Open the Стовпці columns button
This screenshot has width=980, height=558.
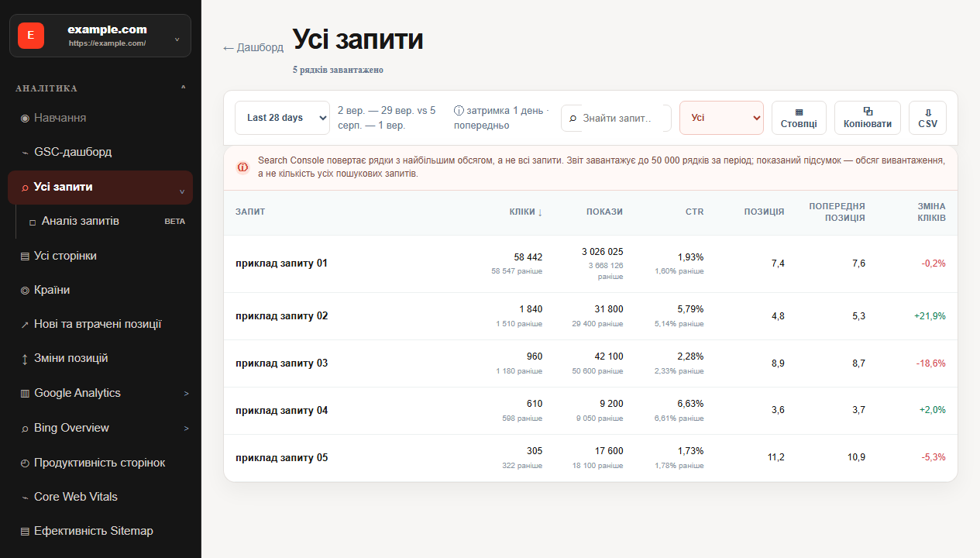799,118
